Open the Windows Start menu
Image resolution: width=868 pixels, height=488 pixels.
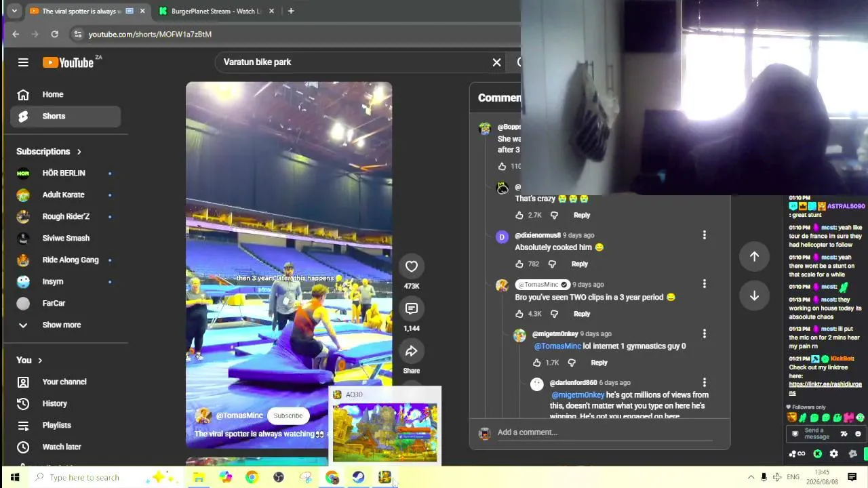coord(15,477)
